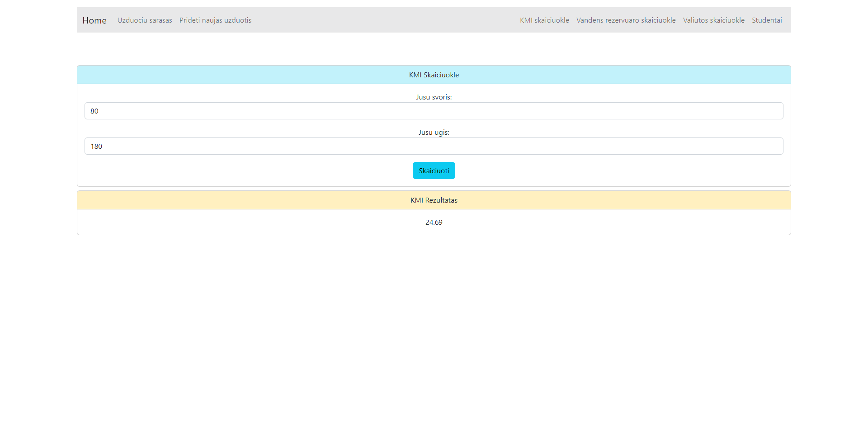Click the KMI Rezultatas yellow header

click(434, 200)
